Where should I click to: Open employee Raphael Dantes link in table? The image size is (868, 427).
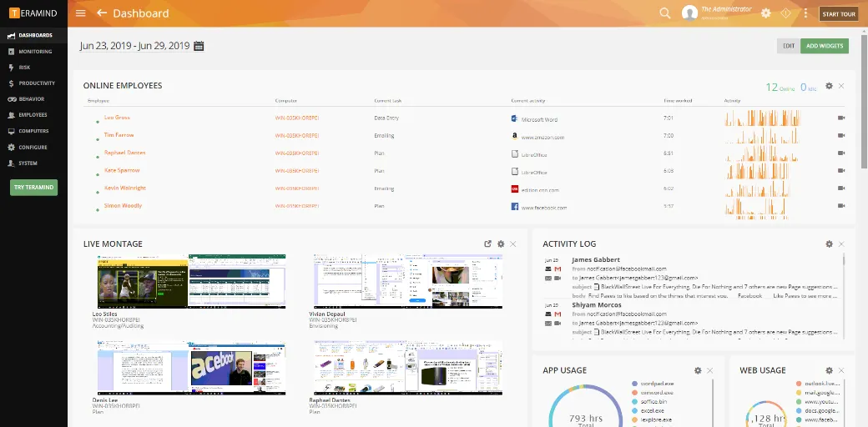tap(125, 153)
